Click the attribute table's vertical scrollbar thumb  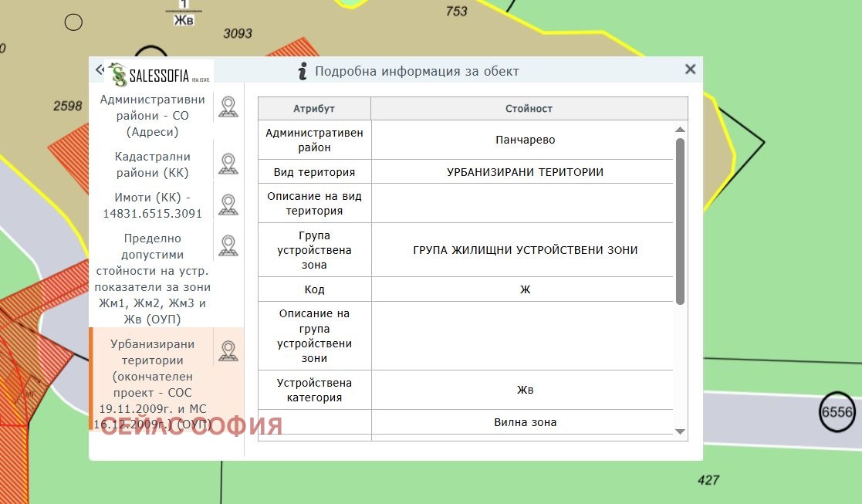click(x=680, y=221)
